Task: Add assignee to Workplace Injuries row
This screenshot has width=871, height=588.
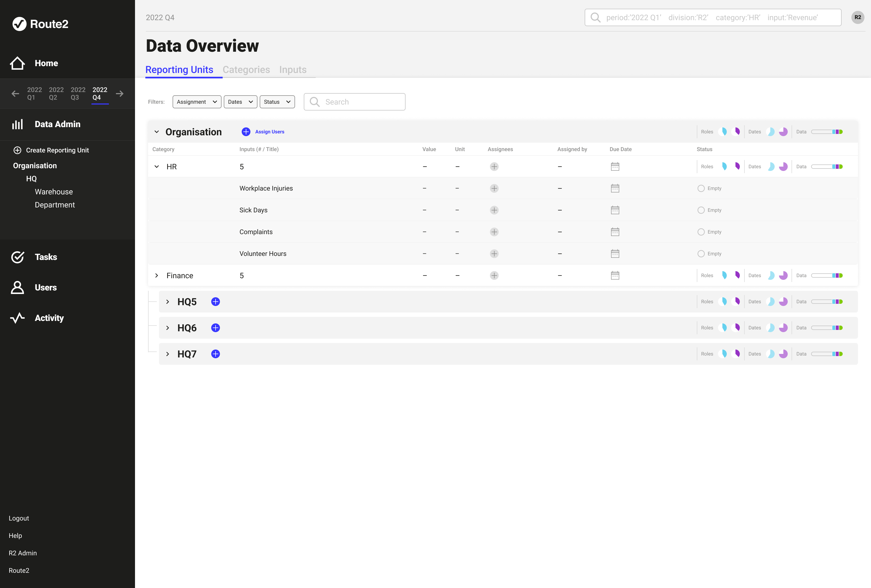Action: tap(494, 188)
